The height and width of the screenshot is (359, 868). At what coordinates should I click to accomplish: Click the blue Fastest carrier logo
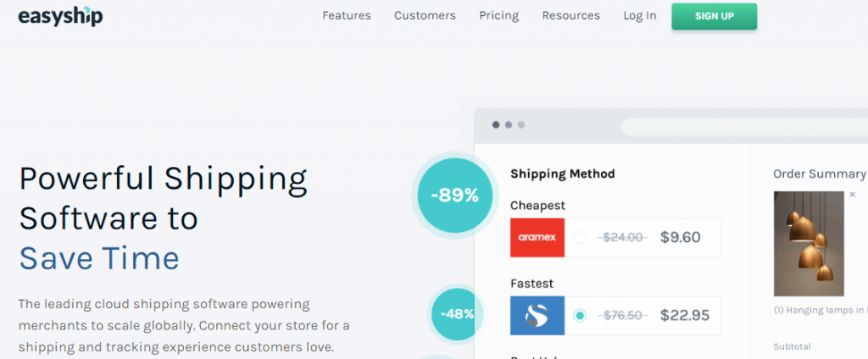coord(537,316)
